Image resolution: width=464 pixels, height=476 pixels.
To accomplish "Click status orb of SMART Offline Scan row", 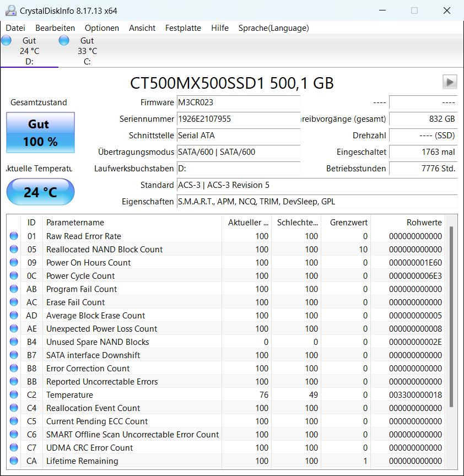I will 14,435.
